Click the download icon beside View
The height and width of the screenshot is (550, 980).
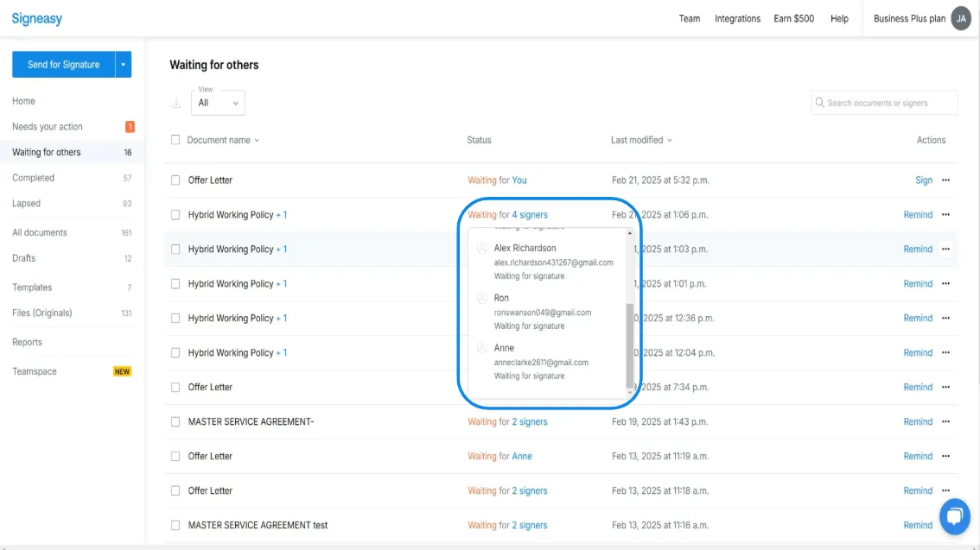pos(176,103)
